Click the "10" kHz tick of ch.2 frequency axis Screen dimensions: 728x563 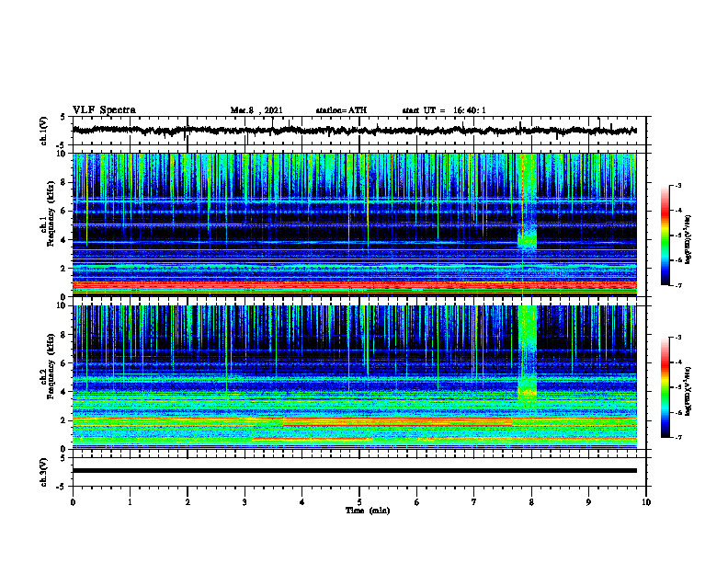coord(62,305)
